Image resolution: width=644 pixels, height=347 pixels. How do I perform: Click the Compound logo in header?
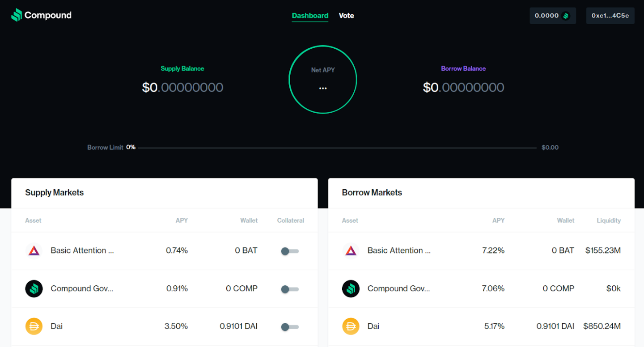[41, 15]
